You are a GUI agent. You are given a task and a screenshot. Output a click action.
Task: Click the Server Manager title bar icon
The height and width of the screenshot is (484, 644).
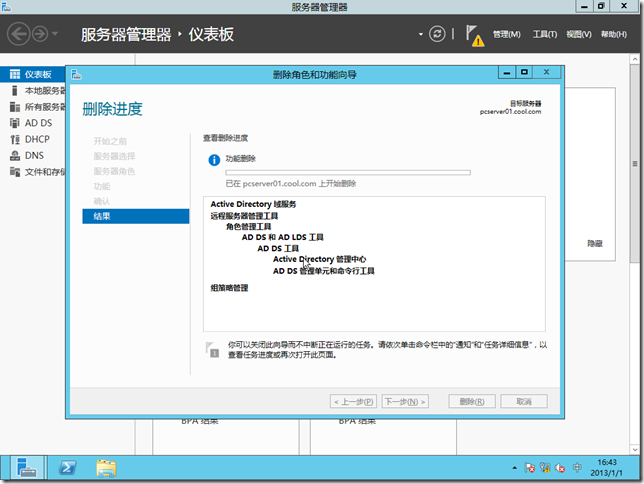pyautogui.click(x=6, y=6)
